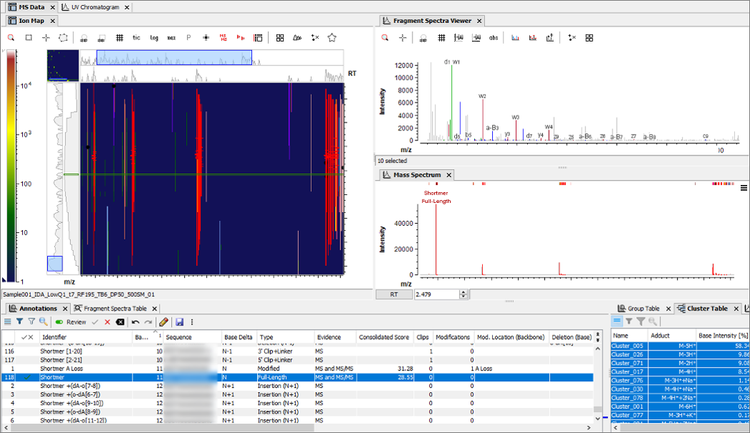
Task: Click the 'abs' icon in Fragment Spectra Viewer
Action: coord(493,38)
